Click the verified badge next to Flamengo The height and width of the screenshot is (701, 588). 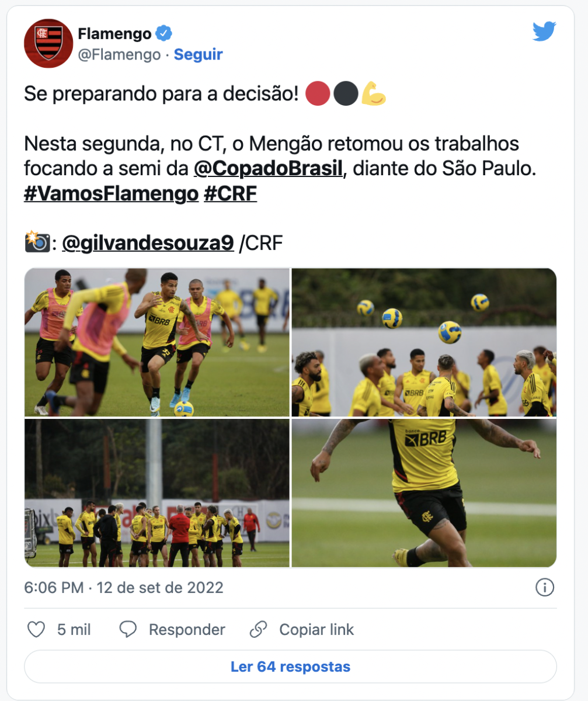pos(163,33)
